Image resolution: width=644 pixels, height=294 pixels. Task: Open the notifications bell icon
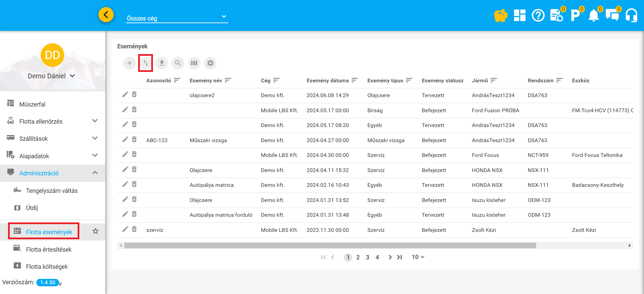click(594, 15)
